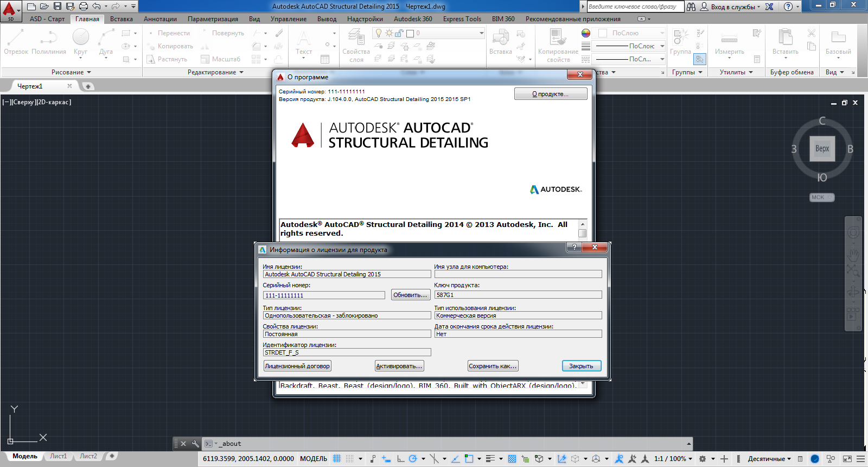The image size is (868, 467).
Task: Toggle polar tracking in status bar
Action: tap(413, 459)
